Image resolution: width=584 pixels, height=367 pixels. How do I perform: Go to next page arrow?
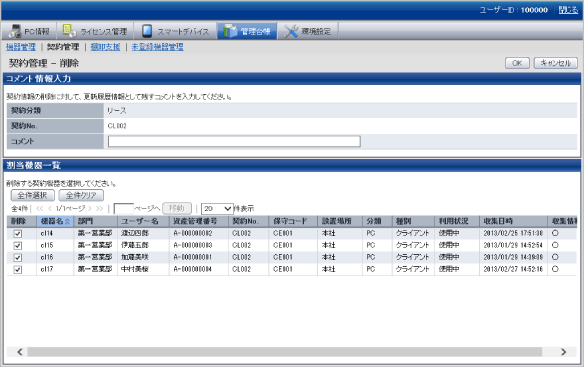point(89,208)
